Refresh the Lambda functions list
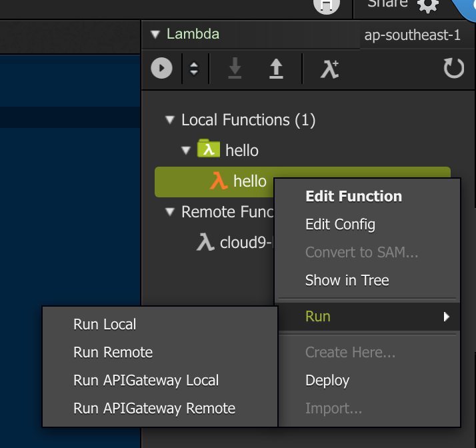This screenshot has height=448, width=476. pyautogui.click(x=453, y=68)
